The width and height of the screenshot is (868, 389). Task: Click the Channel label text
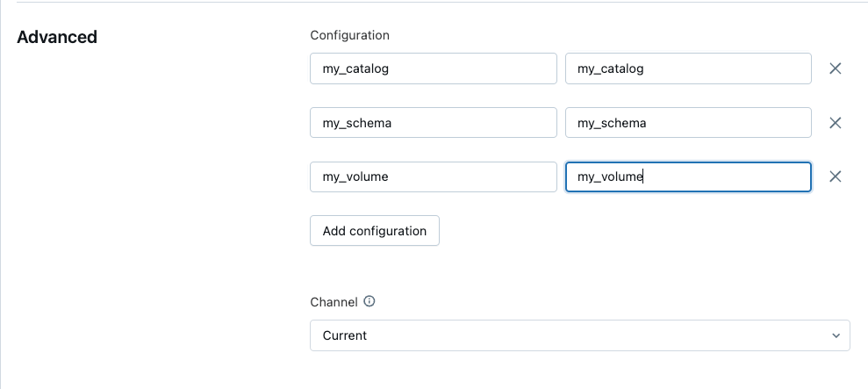[334, 301]
